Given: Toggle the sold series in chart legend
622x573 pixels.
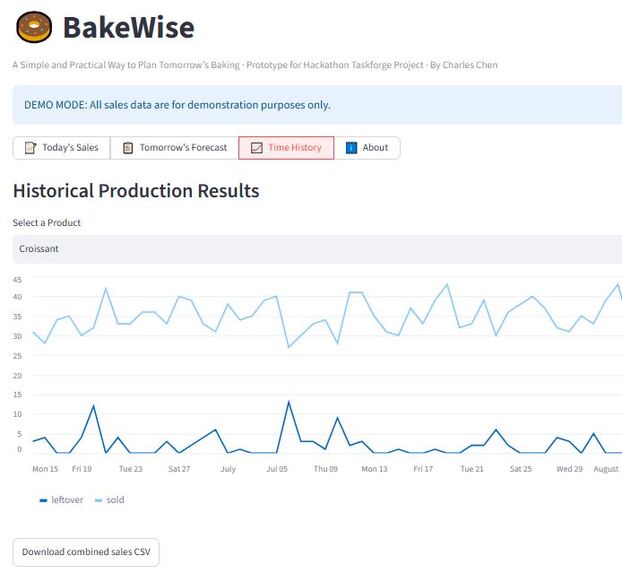Looking at the screenshot, I should pyautogui.click(x=109, y=500).
